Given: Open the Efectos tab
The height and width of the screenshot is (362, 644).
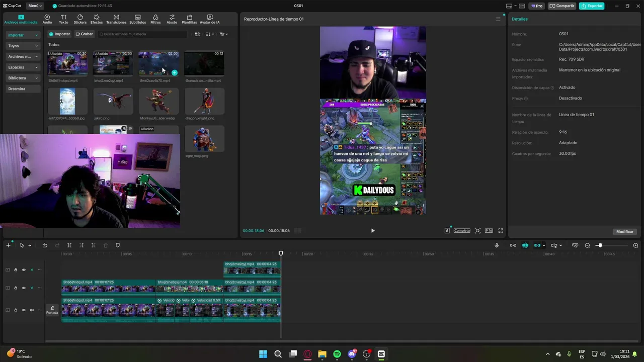Looking at the screenshot, I should (x=97, y=19).
